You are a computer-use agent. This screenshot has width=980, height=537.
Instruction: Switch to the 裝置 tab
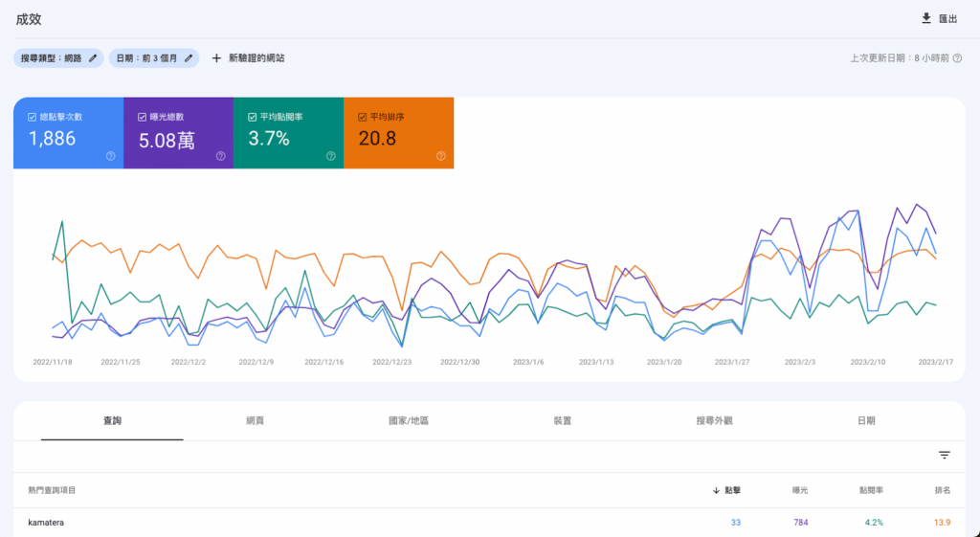point(563,421)
